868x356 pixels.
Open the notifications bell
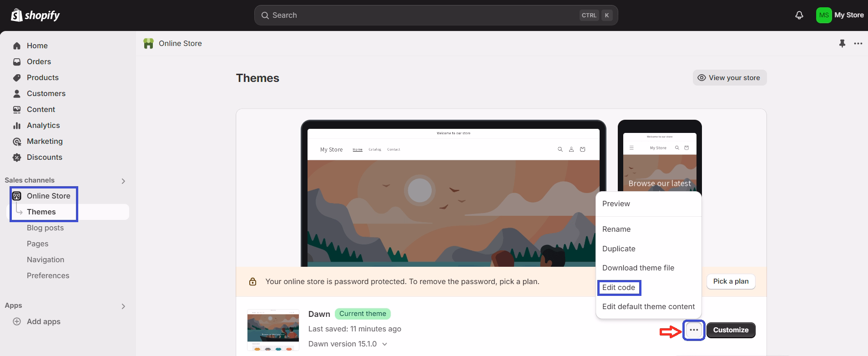tap(799, 15)
